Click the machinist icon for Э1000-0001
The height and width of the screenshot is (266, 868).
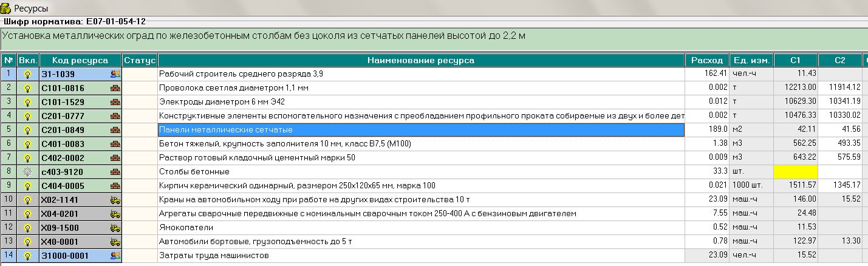[x=115, y=256]
